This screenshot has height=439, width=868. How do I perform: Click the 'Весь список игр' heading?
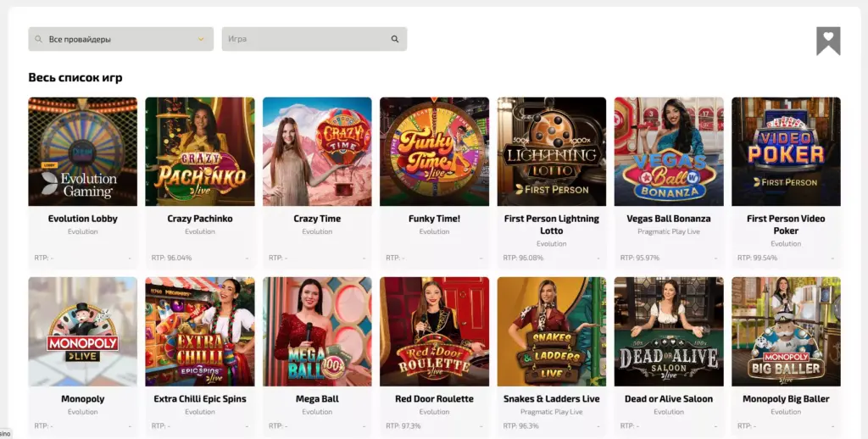pyautogui.click(x=75, y=78)
